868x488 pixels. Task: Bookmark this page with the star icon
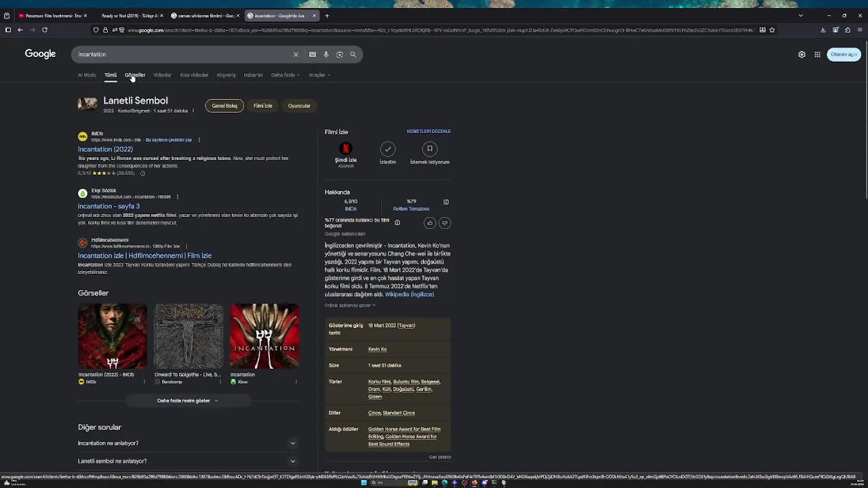coord(772,30)
